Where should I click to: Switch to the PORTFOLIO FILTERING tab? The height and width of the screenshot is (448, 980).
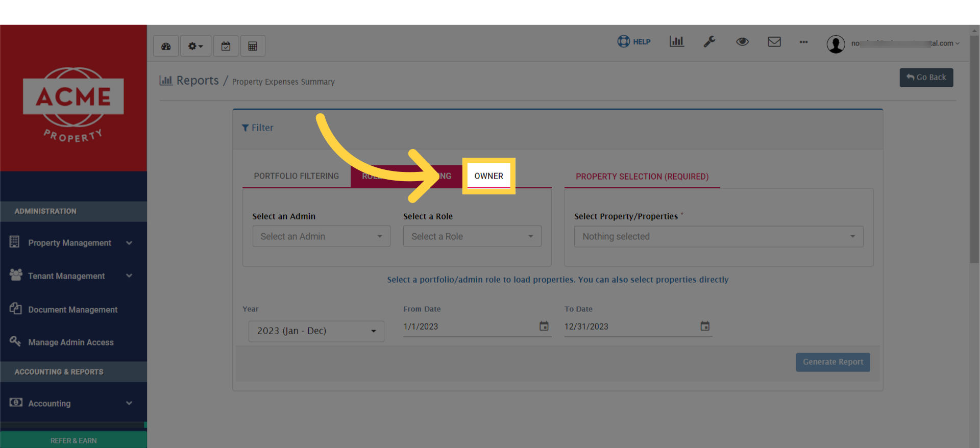click(x=296, y=176)
